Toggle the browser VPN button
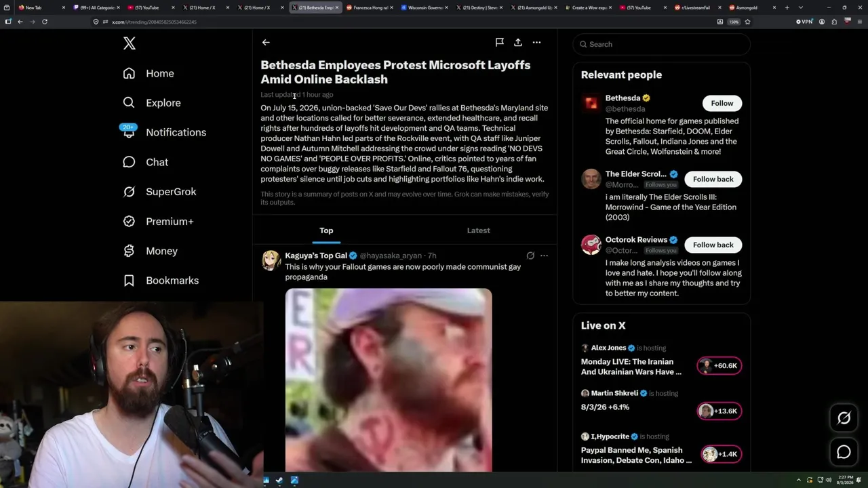Viewport: 868px width, 488px height. 804,22
